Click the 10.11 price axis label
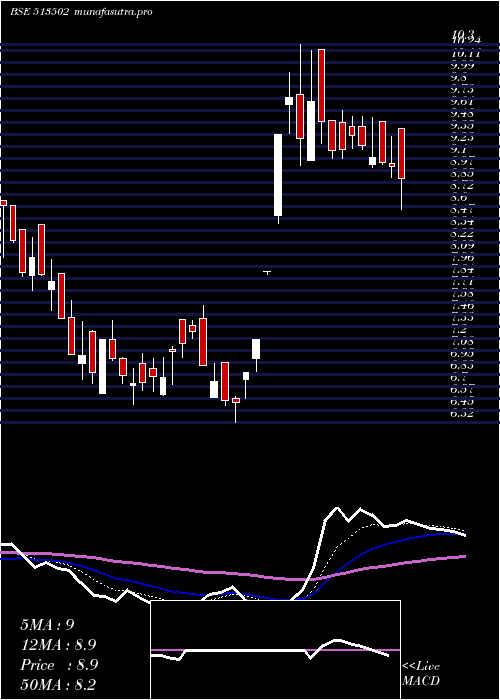500x700 pixels. tap(466, 54)
